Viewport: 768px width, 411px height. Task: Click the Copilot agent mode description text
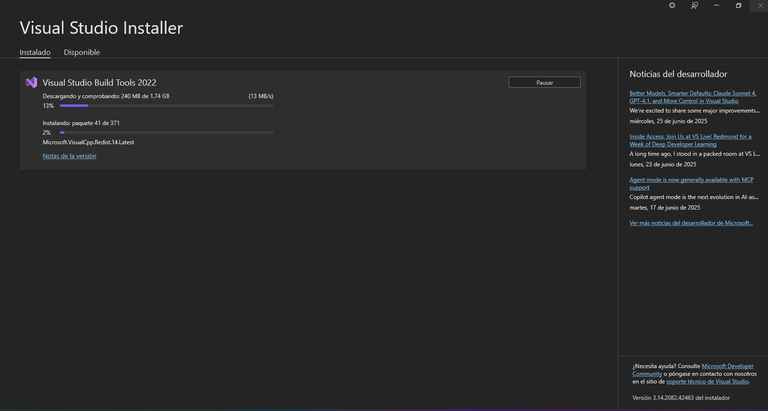(695, 197)
